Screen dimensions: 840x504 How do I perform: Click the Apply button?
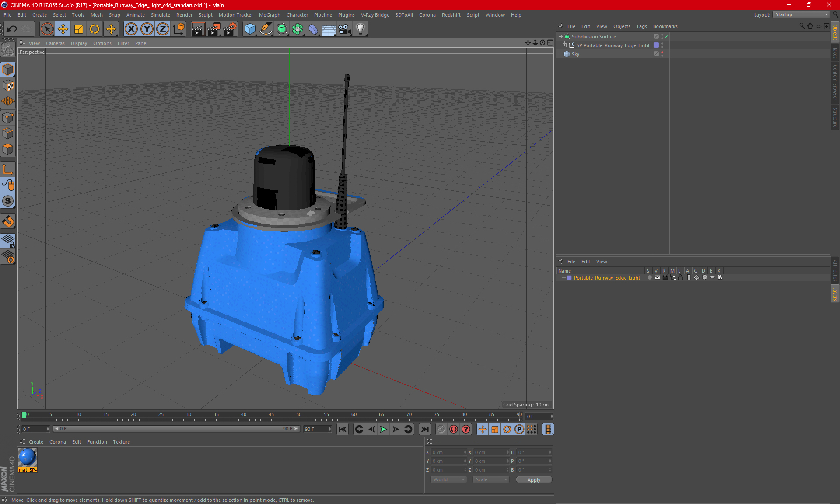(534, 480)
